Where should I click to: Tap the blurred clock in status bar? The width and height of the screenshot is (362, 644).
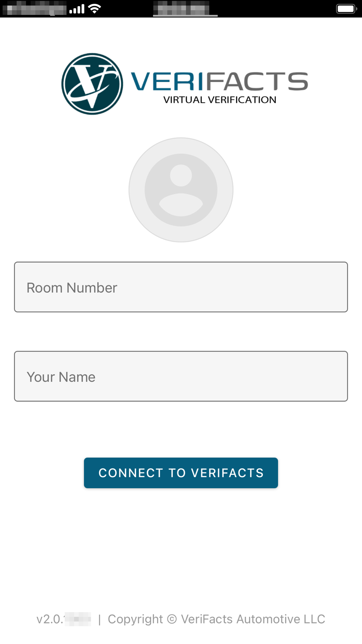pyautogui.click(x=181, y=8)
